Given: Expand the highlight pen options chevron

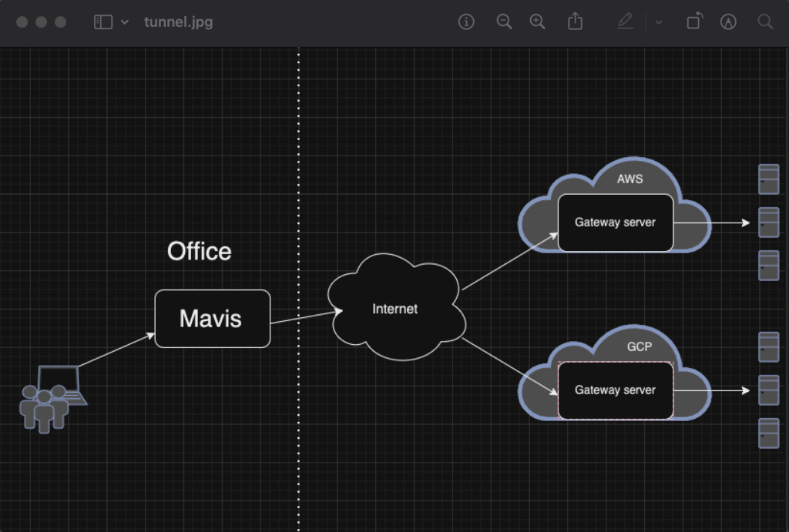Looking at the screenshot, I should point(659,22).
